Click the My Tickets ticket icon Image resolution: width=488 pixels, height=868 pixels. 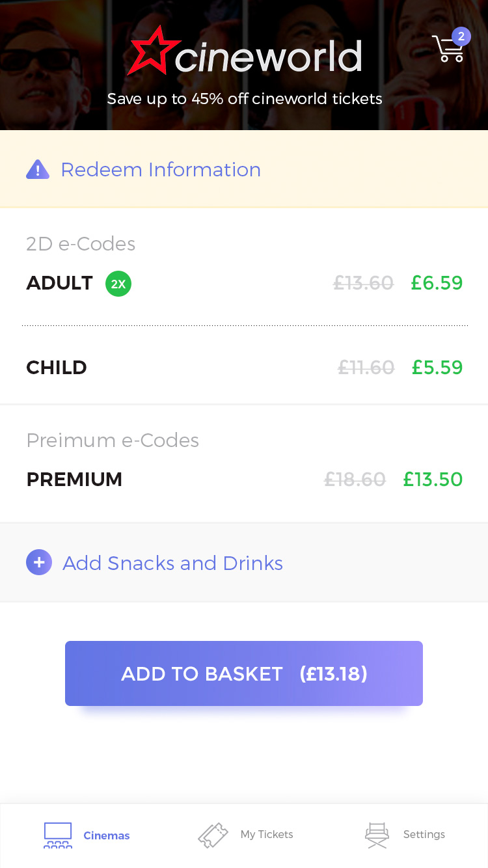(213, 835)
